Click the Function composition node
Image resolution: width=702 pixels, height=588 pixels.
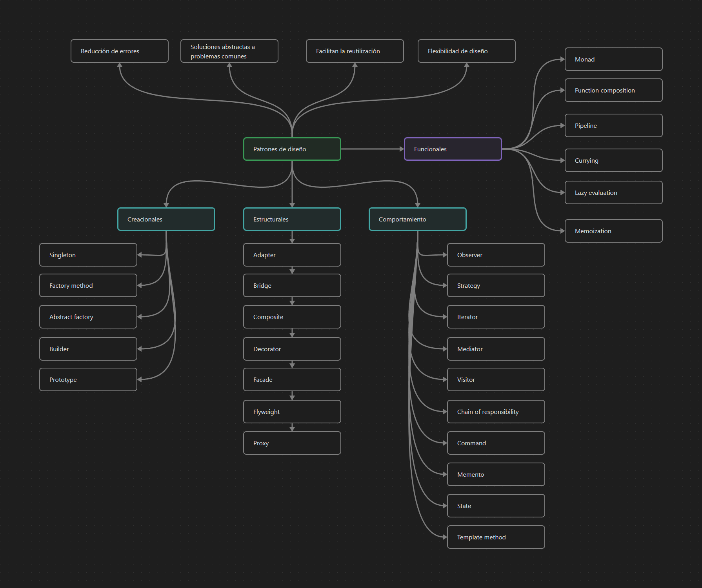[x=614, y=90]
